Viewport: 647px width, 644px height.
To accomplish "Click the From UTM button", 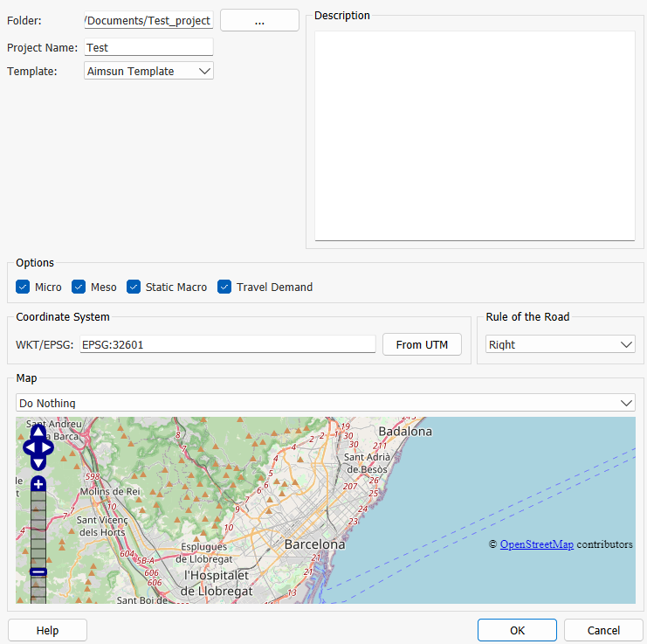I will click(x=422, y=344).
